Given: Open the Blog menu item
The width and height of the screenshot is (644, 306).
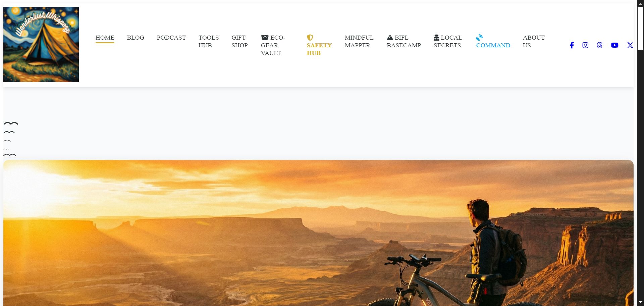Looking at the screenshot, I should coord(136,38).
